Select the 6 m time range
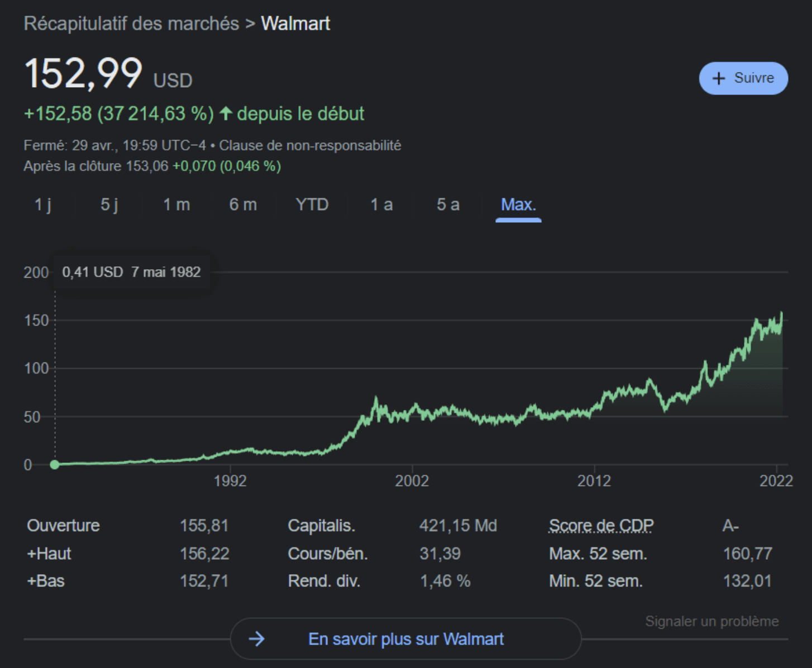 [x=243, y=204]
